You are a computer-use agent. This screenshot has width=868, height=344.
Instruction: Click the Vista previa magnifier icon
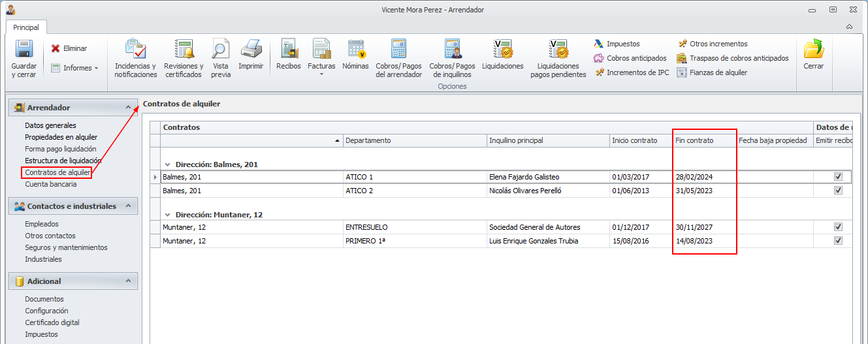coord(221,50)
